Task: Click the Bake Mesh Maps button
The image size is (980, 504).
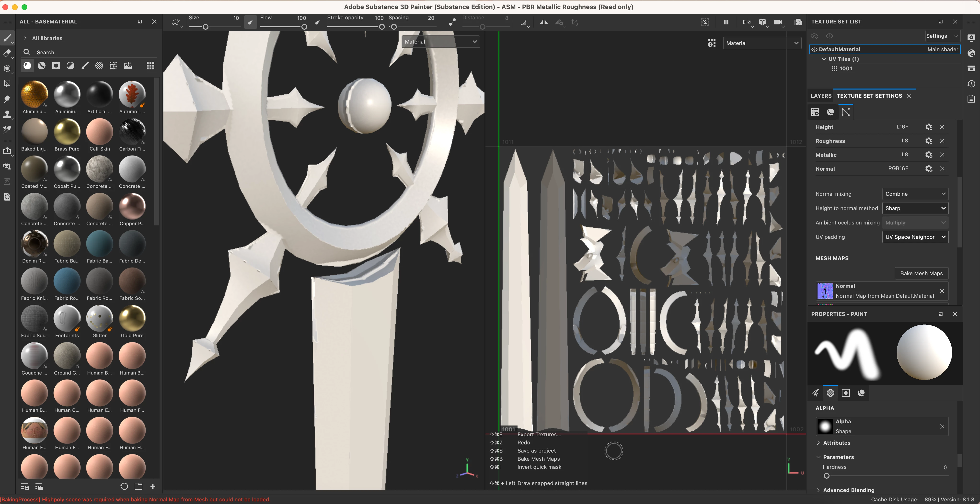Action: tap(921, 273)
